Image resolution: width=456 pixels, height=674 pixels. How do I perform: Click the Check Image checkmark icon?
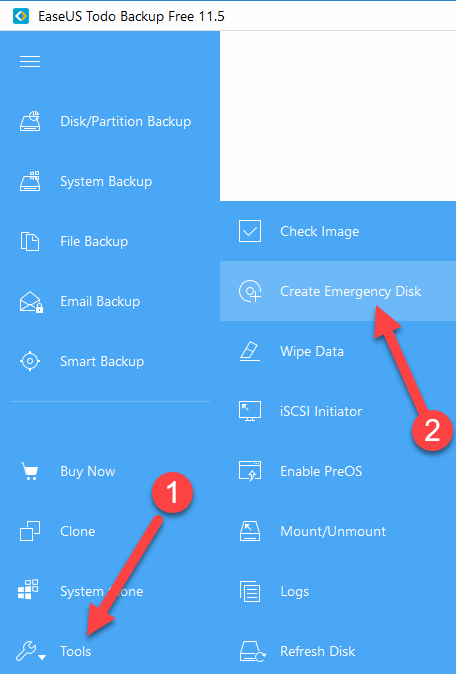click(250, 231)
